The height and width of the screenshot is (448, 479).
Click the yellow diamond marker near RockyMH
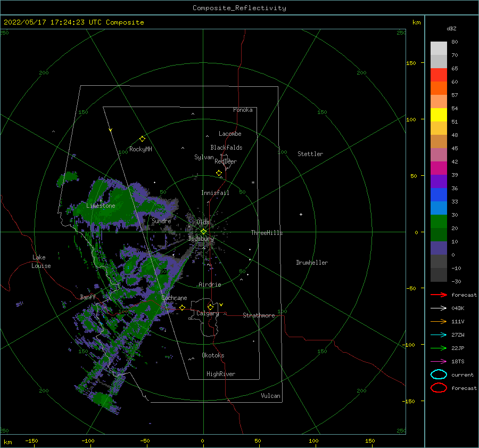142,139
